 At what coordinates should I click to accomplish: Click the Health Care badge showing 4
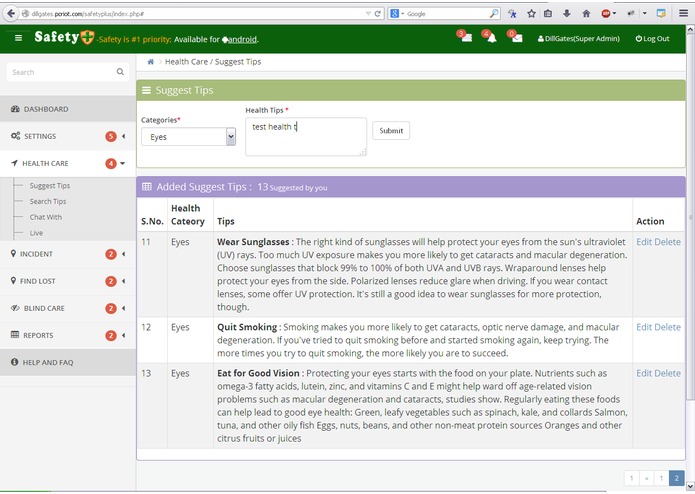point(111,164)
